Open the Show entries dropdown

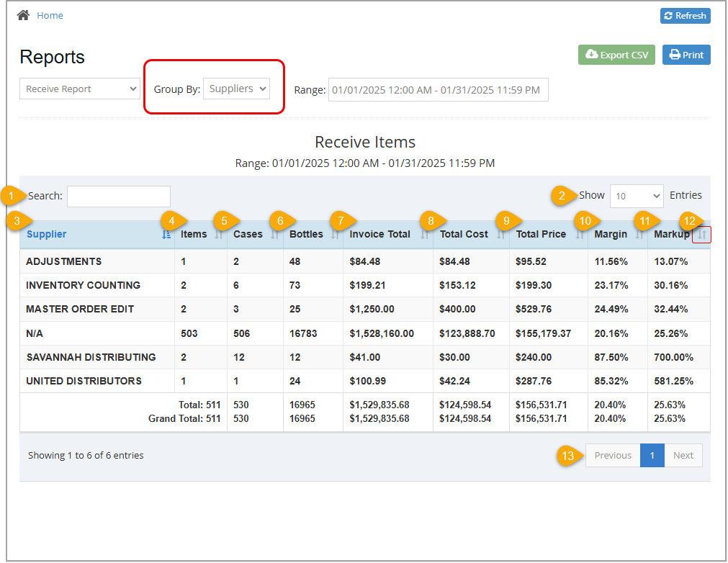point(637,196)
